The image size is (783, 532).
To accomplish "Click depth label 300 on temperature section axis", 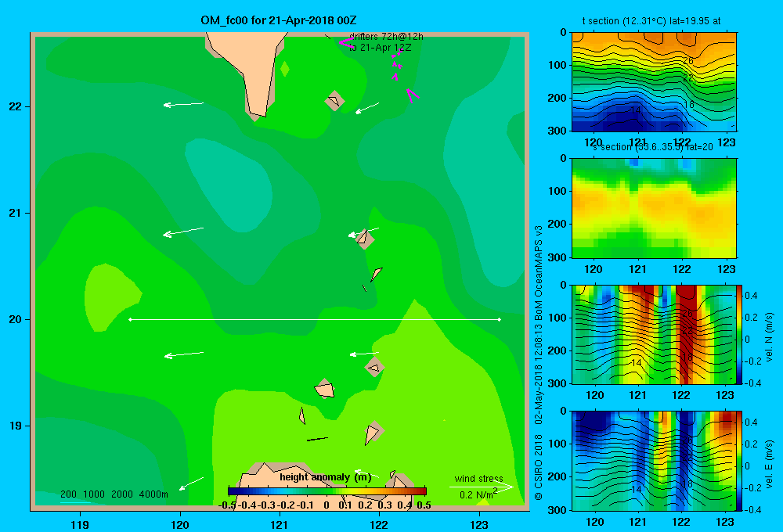I will tap(557, 131).
